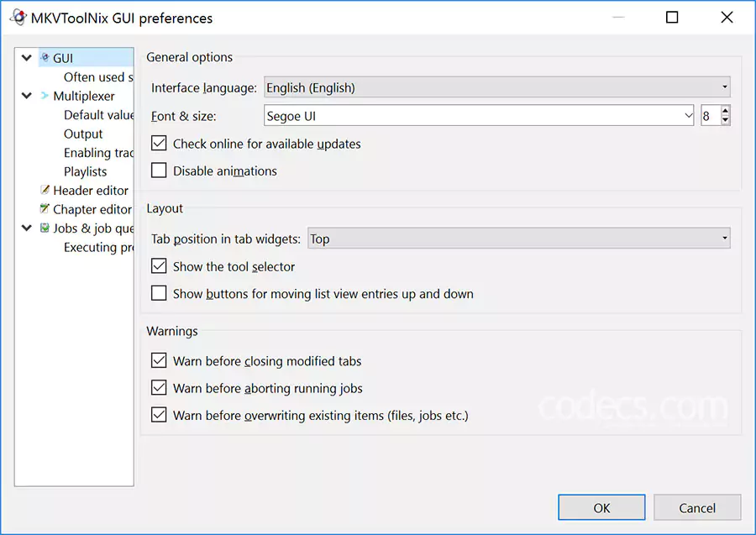The height and width of the screenshot is (535, 756).
Task: Click the MKVToolNix logo in the title bar
Action: 18,17
